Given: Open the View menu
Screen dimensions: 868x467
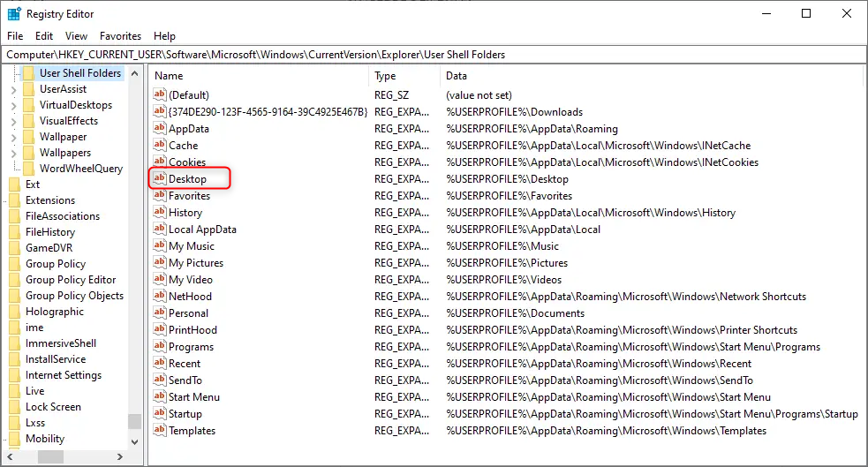Looking at the screenshot, I should 77,36.
